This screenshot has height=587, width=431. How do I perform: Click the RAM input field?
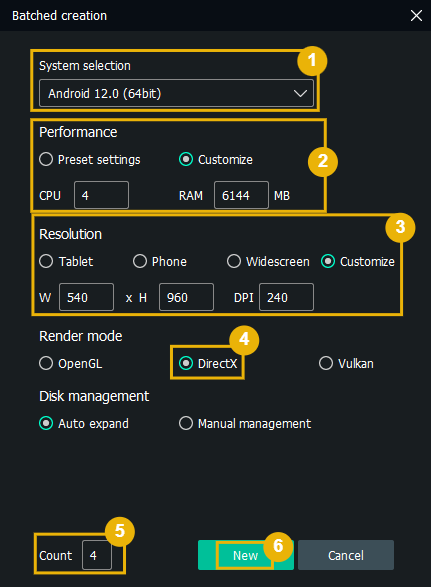tap(241, 195)
